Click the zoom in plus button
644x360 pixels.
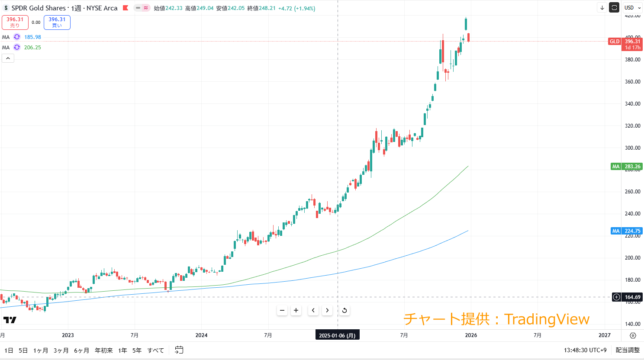pos(296,310)
